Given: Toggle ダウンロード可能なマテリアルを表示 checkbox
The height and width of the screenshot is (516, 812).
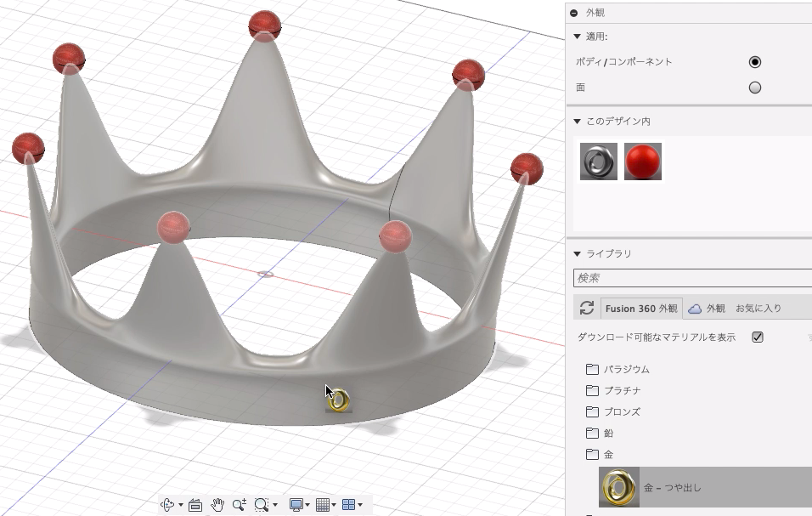Looking at the screenshot, I should point(758,337).
